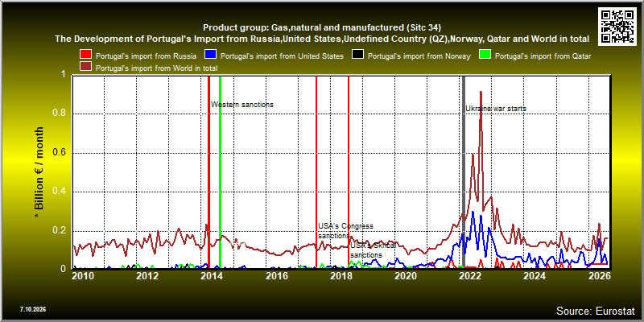The width and height of the screenshot is (644, 322).
Task: Click the 2016 x-axis label
Action: pos(277,275)
